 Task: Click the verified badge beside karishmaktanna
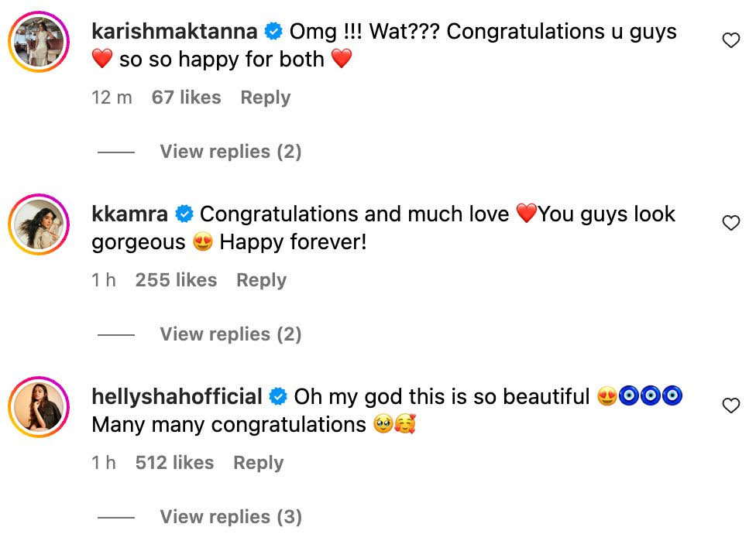[x=273, y=32]
